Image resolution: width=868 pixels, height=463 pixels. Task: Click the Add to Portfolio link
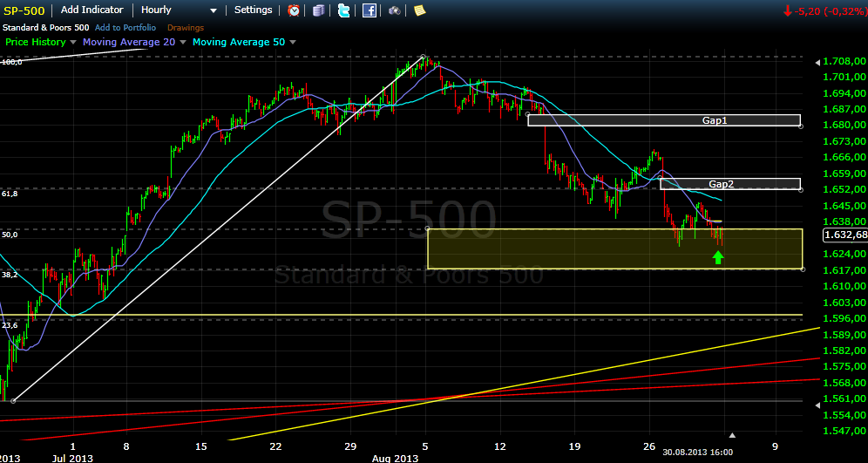click(127, 28)
